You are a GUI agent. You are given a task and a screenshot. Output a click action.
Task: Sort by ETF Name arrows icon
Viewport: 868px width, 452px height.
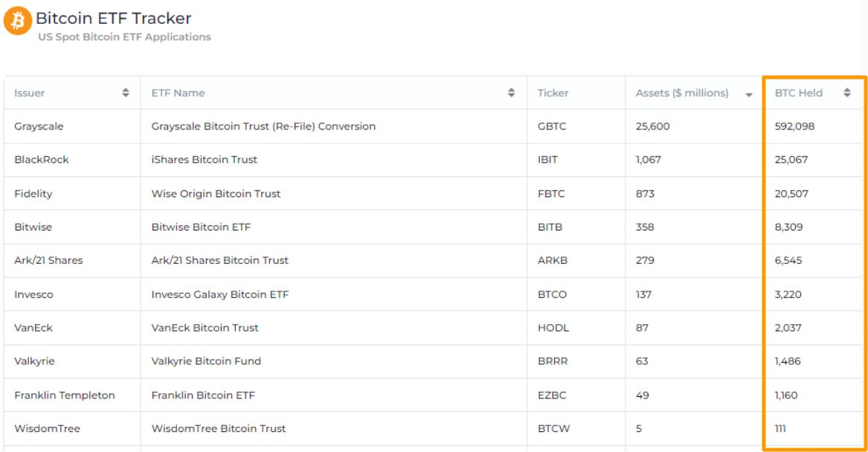512,93
